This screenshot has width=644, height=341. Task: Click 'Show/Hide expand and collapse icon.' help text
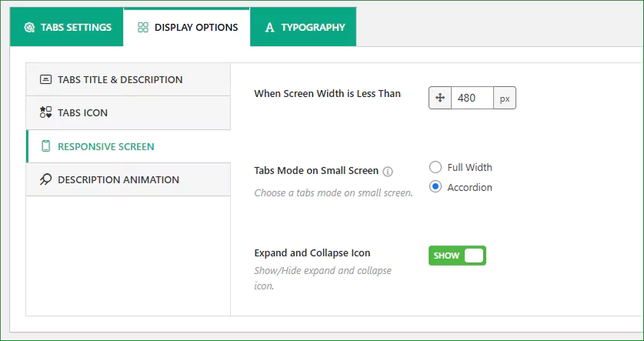pyautogui.click(x=323, y=278)
